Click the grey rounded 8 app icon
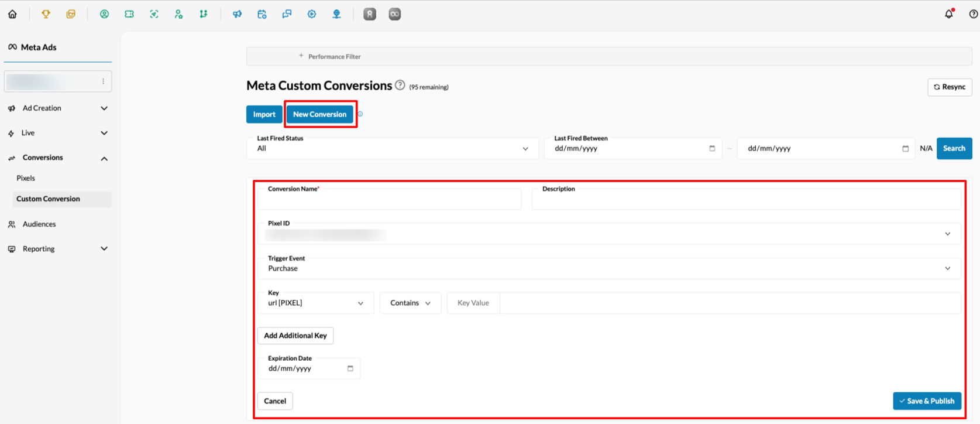Viewport: 980px width, 424px height. (370, 14)
